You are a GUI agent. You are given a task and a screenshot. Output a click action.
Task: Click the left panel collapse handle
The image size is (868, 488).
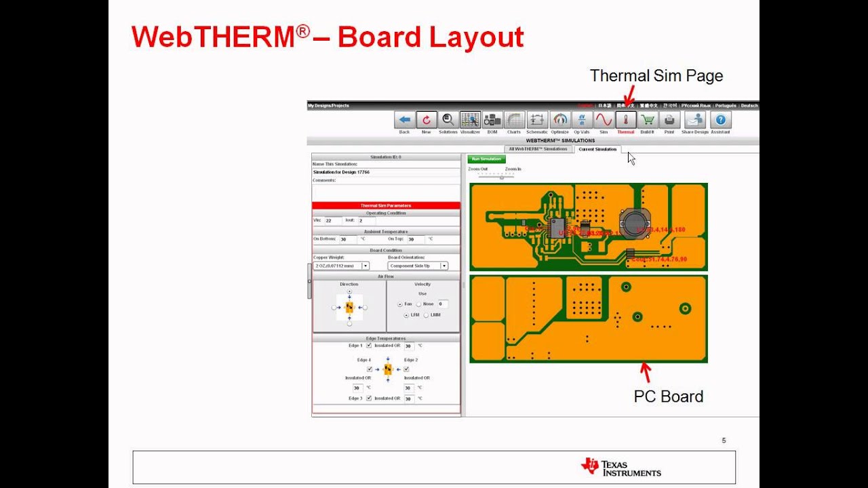pyautogui.click(x=309, y=281)
